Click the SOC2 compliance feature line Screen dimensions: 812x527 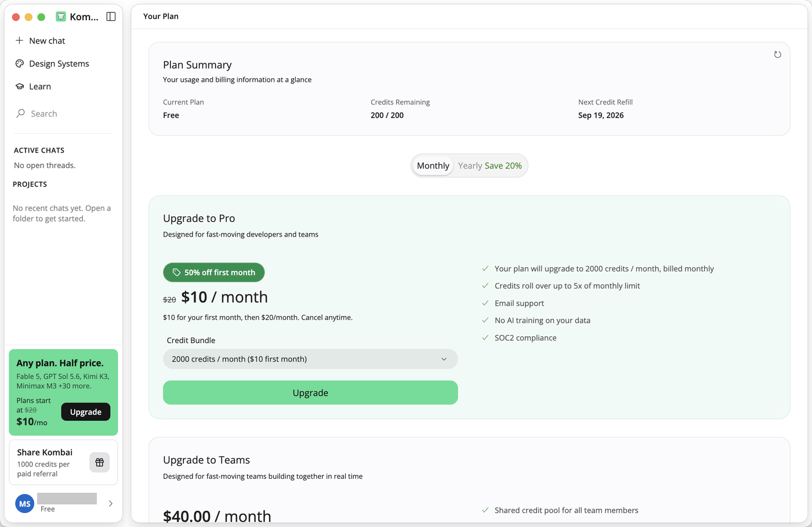point(525,338)
